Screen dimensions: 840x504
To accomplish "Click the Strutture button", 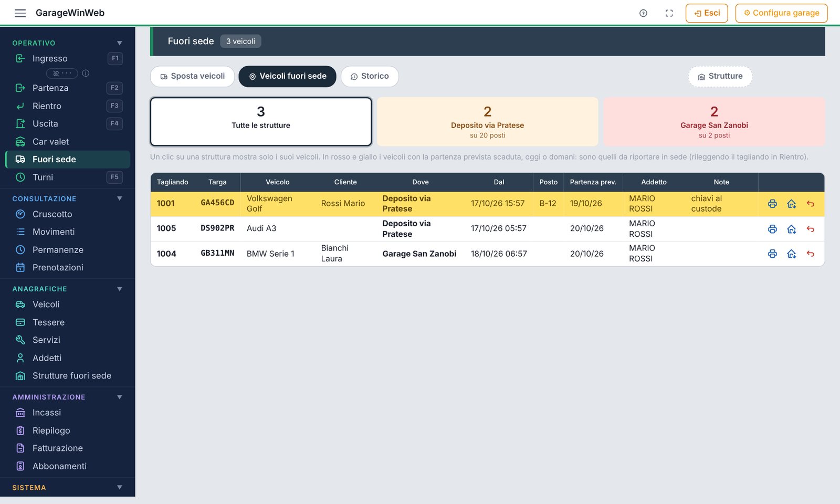I will 720,76.
